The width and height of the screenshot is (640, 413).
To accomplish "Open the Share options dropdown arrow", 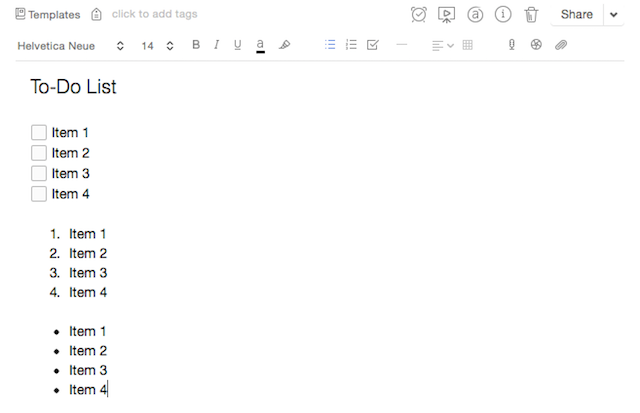I will (613, 15).
